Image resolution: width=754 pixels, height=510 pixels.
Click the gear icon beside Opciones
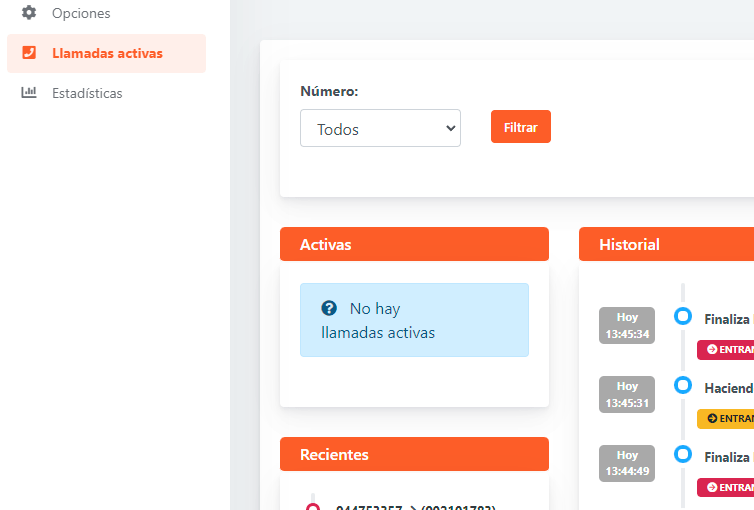pyautogui.click(x=29, y=13)
